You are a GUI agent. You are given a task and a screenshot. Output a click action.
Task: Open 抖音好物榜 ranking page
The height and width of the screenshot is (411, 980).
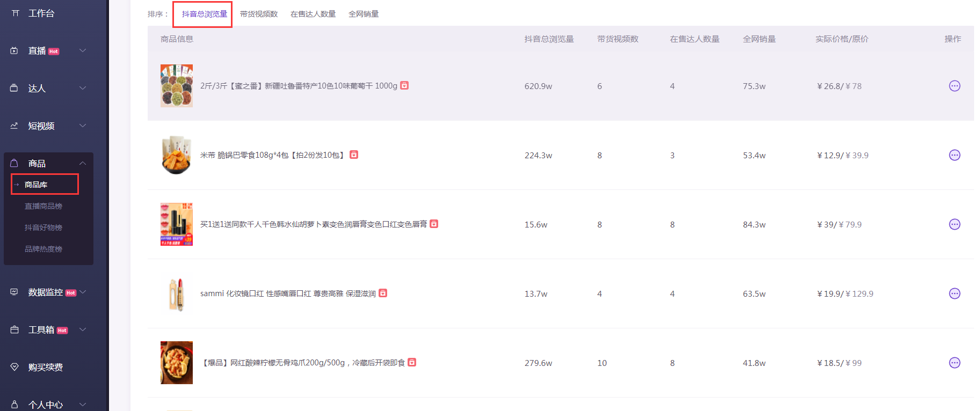(43, 227)
